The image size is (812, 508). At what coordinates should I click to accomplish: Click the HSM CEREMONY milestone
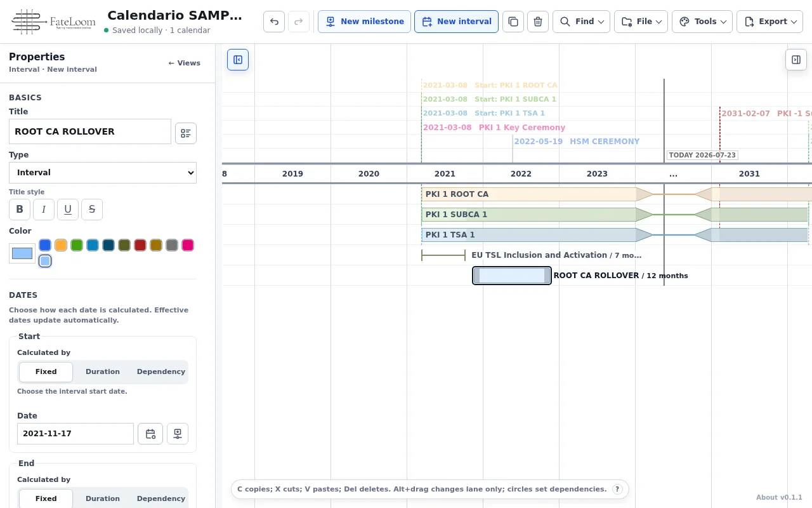tap(577, 142)
